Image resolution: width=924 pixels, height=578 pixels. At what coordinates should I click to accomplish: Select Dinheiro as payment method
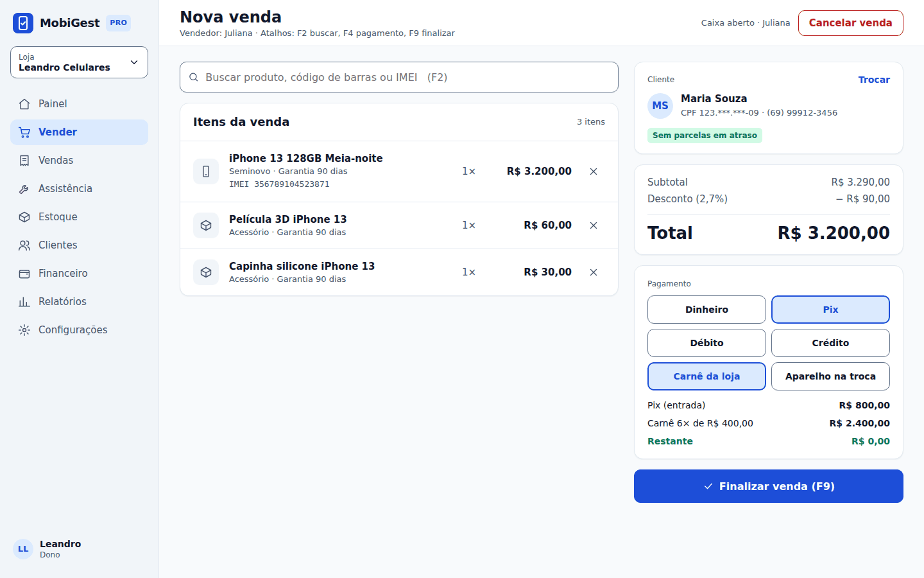(x=706, y=310)
